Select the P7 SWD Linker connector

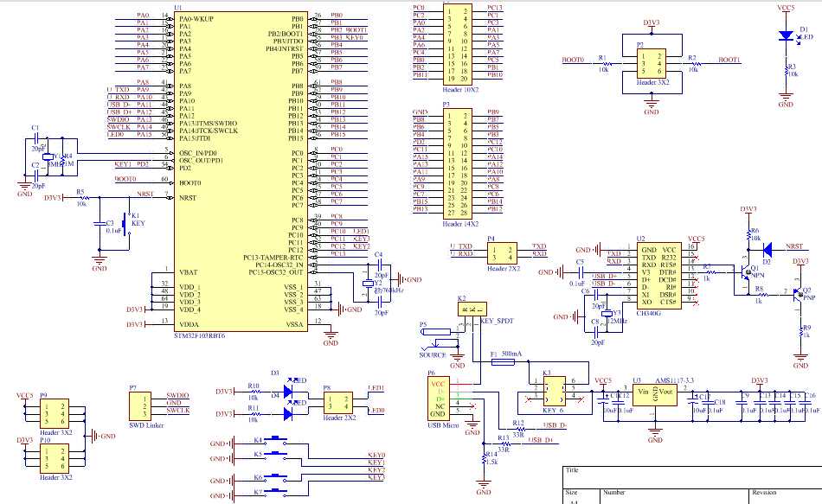140,406
